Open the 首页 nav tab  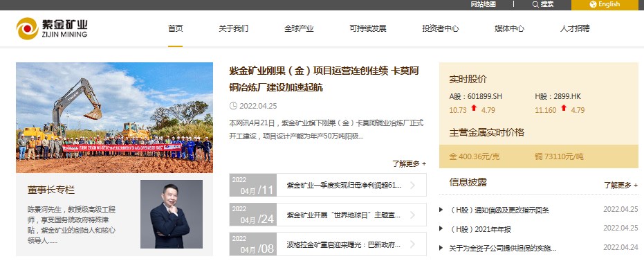[176, 29]
